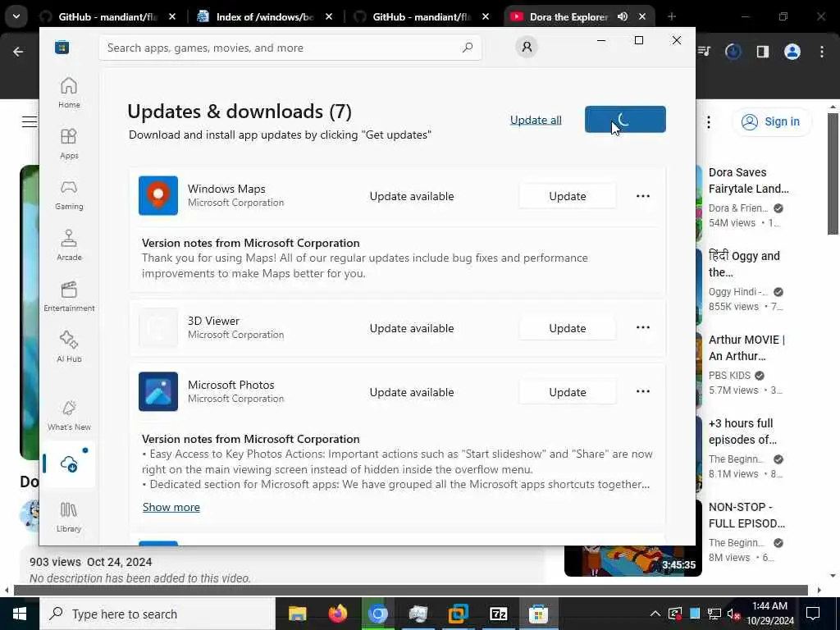Screen dimensions: 840x630
Task: Toggle Chrome side panel icon
Action: [x=762, y=52]
